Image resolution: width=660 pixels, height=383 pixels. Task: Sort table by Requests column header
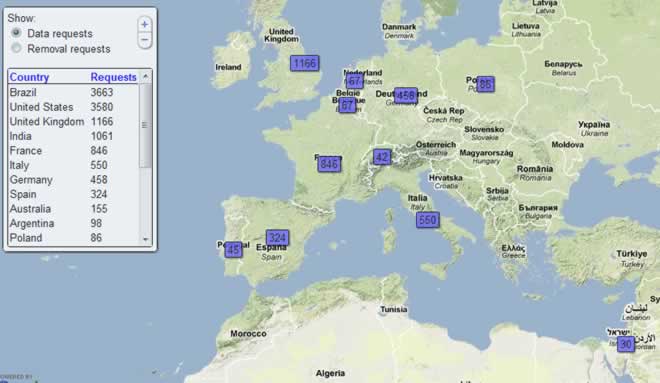point(113,77)
